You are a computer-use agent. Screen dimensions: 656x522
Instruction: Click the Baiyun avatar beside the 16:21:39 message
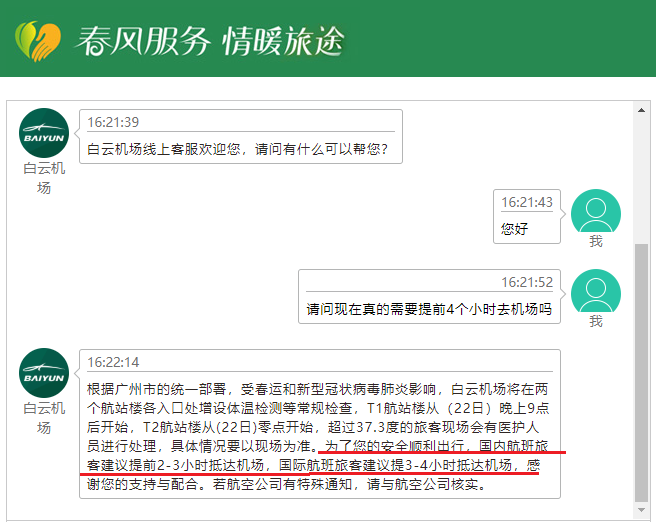pyautogui.click(x=44, y=133)
